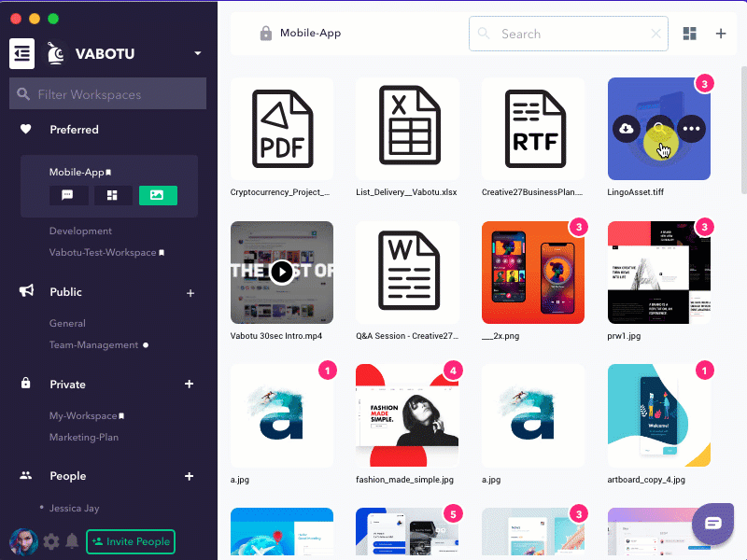This screenshot has width=747, height=560.
Task: Click the comment badge on artboard_copy_4.jpg
Action: click(x=705, y=371)
